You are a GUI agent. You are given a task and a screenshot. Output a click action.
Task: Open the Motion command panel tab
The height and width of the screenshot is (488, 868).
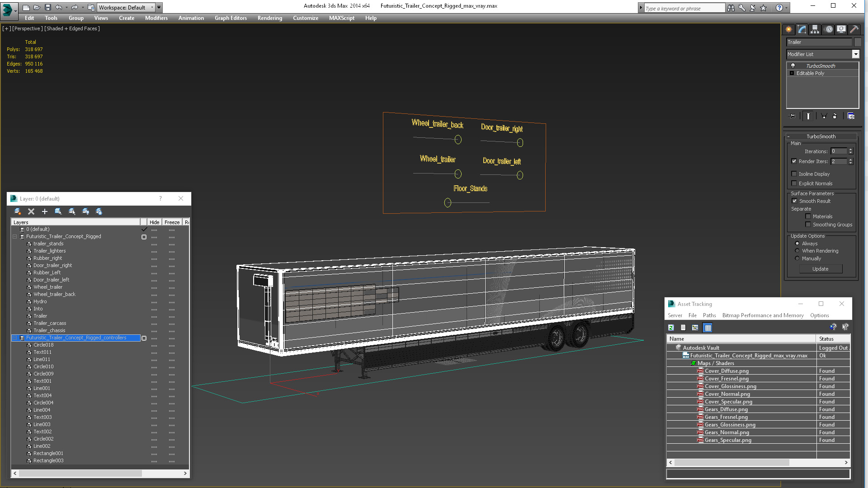coord(829,29)
